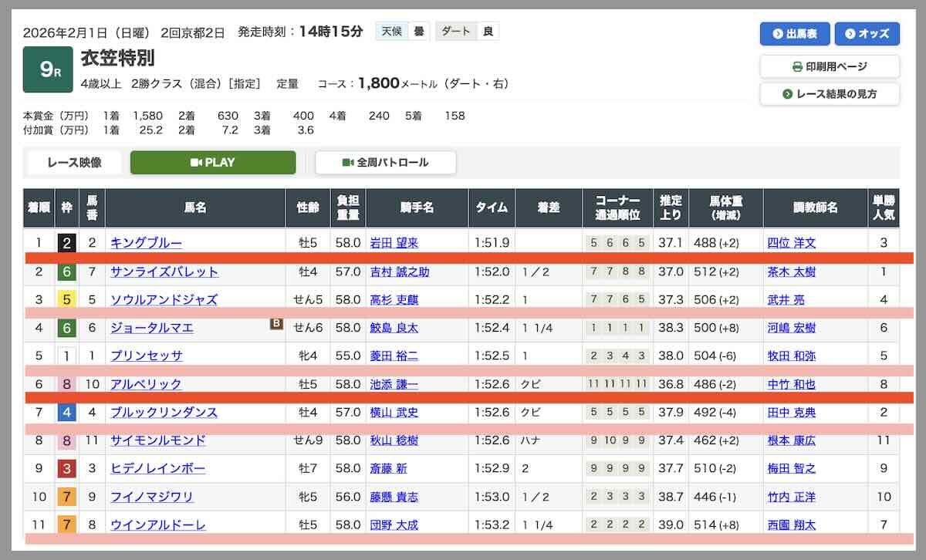926x560 pixels.
Task: Open the 出馬表 entry list
Action: point(794,34)
